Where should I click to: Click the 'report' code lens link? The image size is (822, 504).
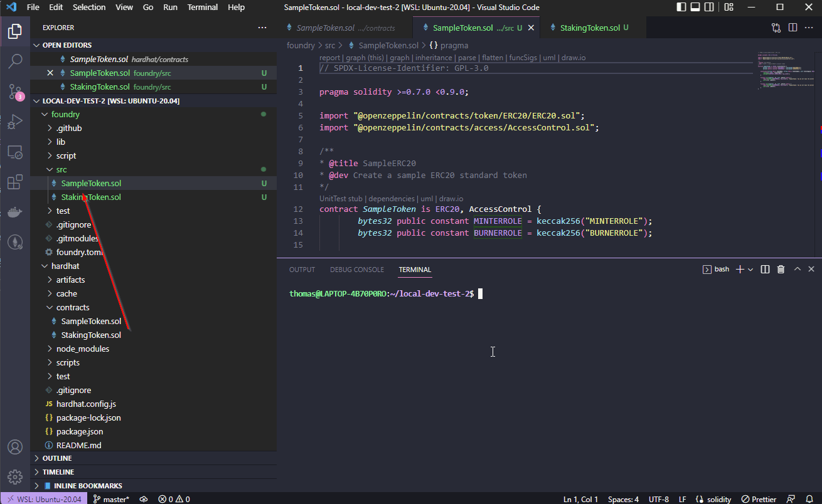(330, 58)
